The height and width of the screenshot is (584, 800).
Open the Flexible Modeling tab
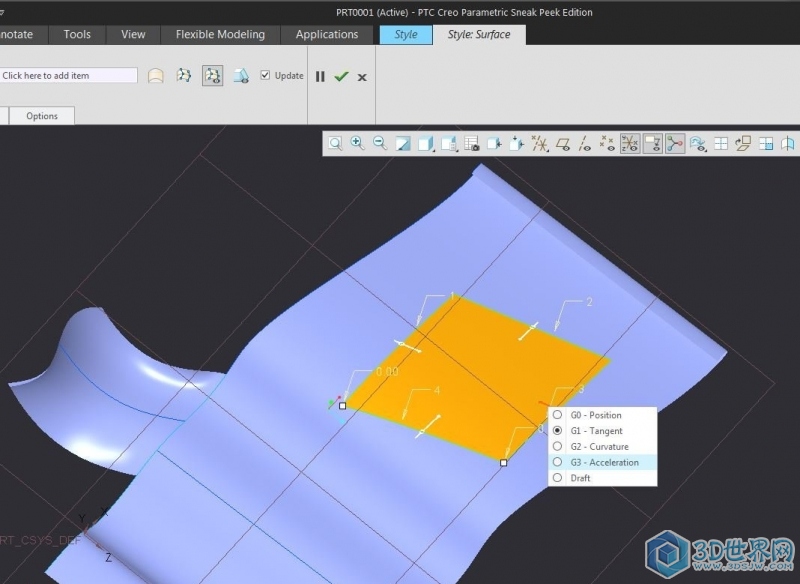click(x=220, y=34)
